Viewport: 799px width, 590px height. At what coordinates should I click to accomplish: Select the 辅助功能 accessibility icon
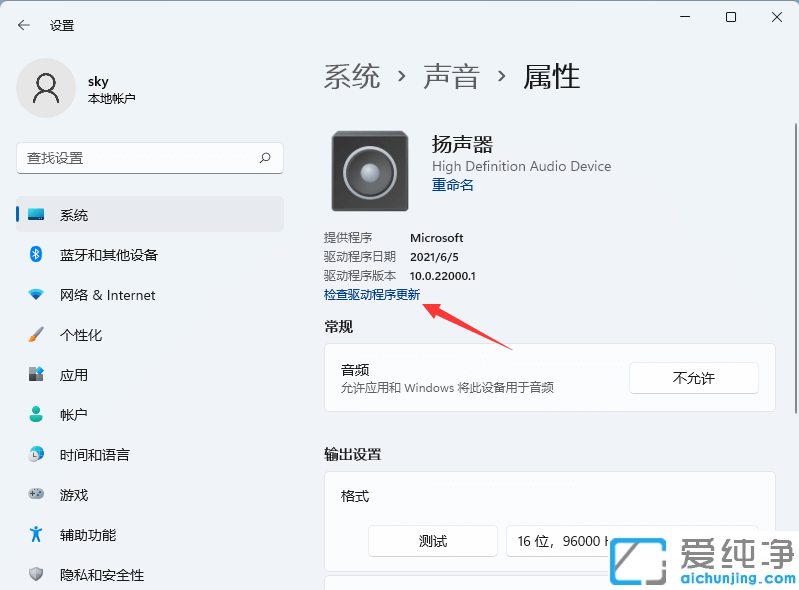click(x=36, y=534)
